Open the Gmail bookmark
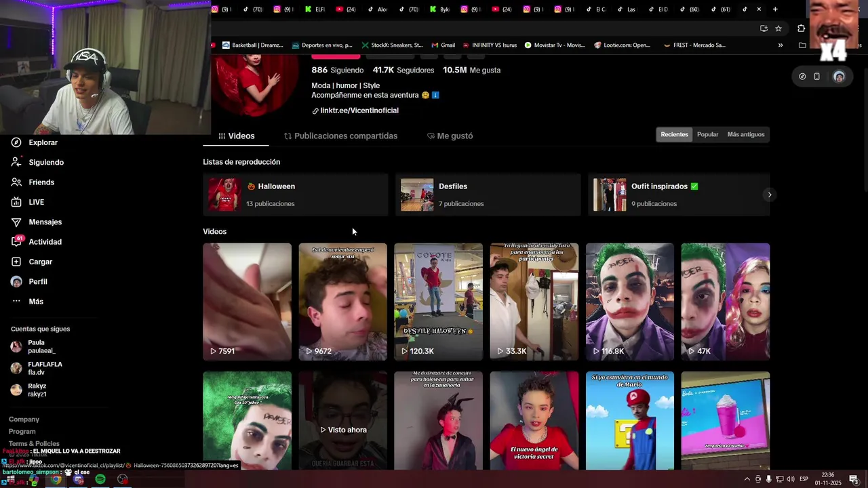This screenshot has width=868, height=488. 443,45
